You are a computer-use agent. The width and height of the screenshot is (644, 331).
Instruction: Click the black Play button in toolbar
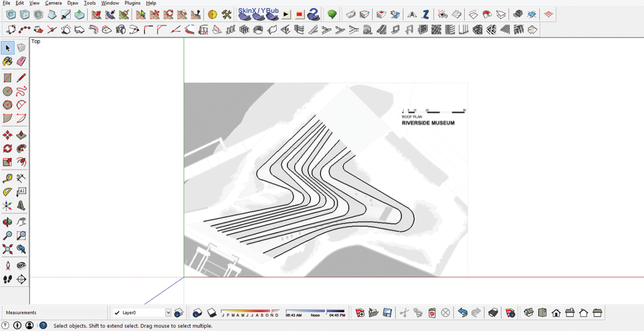pyautogui.click(x=286, y=15)
